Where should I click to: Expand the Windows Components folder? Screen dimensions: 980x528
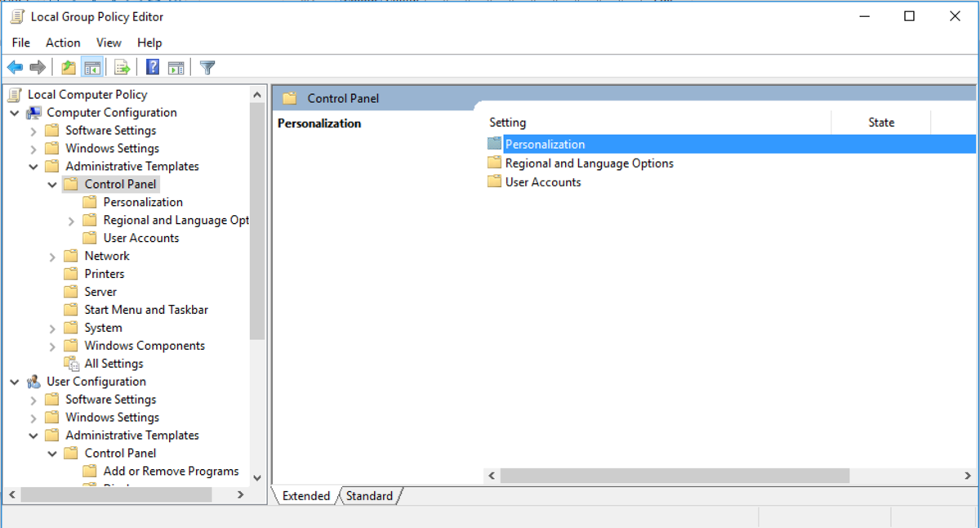(x=52, y=346)
